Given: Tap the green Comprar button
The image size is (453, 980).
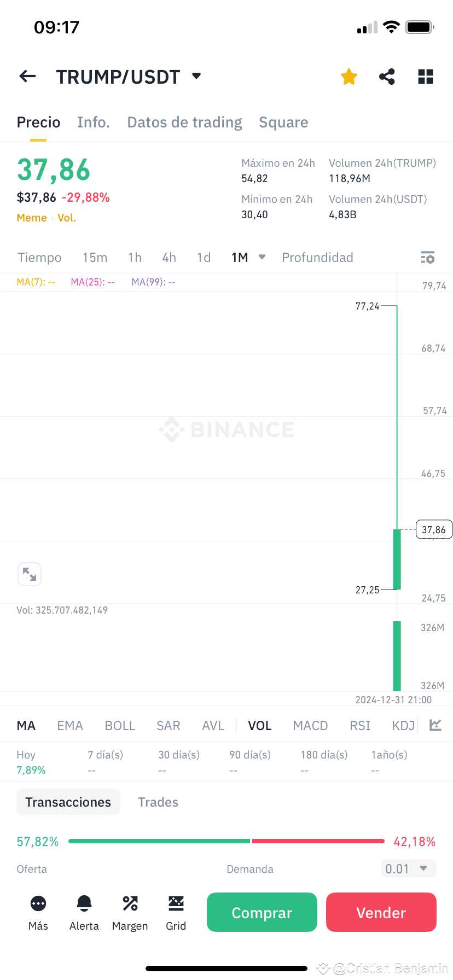Looking at the screenshot, I should tap(262, 912).
